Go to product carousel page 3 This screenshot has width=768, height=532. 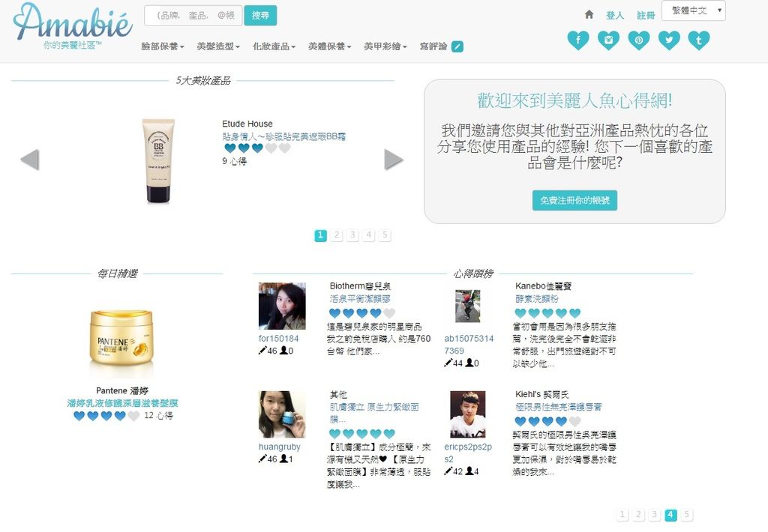pyautogui.click(x=352, y=235)
